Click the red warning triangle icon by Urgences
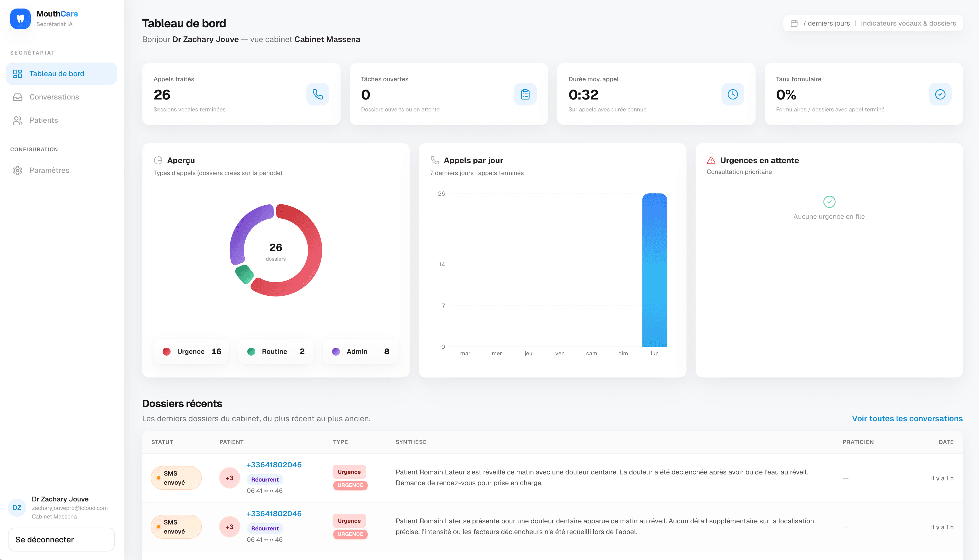Image resolution: width=979 pixels, height=560 pixels. pyautogui.click(x=712, y=160)
